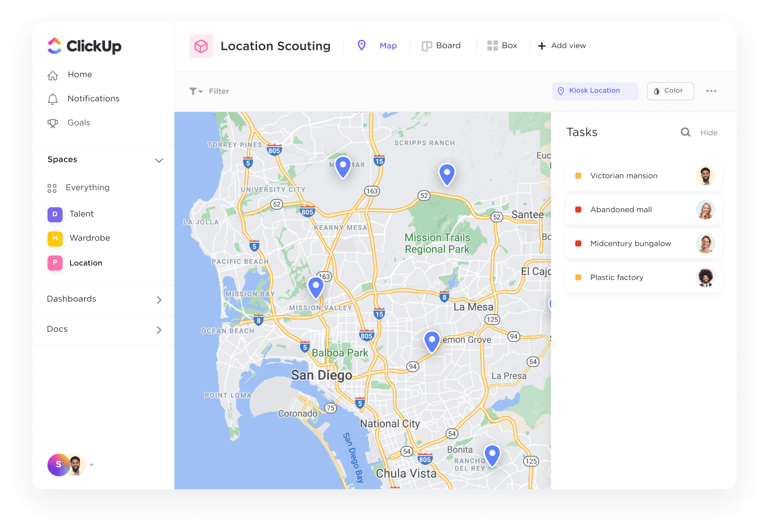
Task: Open the Location space
Action: point(86,263)
